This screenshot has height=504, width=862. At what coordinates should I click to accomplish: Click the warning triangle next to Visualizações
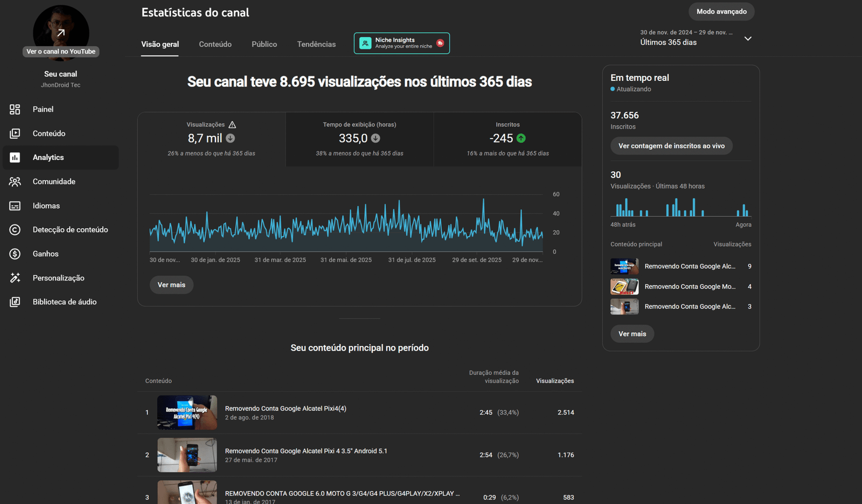[232, 125]
